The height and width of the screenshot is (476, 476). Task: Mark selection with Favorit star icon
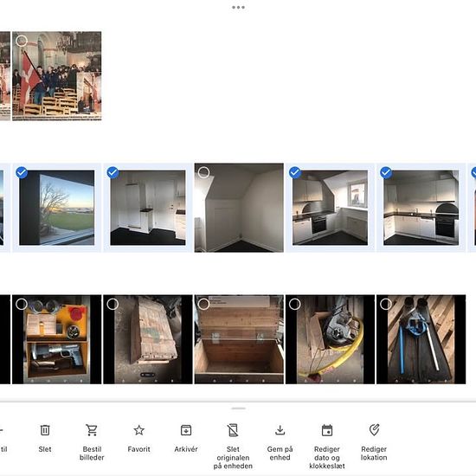tap(139, 430)
